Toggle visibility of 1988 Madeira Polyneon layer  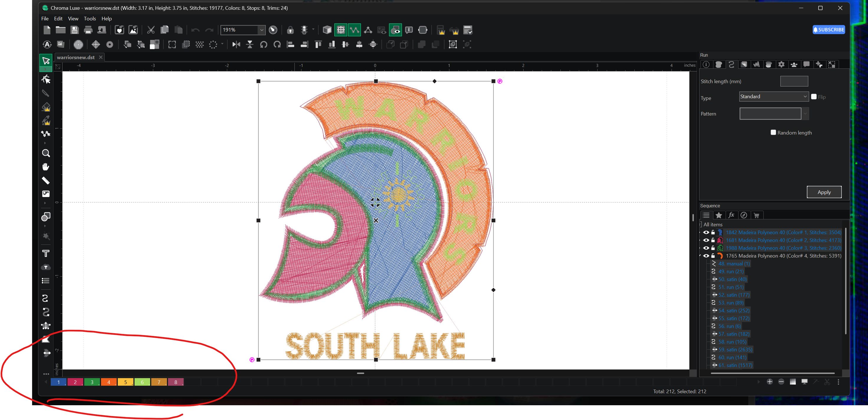706,248
